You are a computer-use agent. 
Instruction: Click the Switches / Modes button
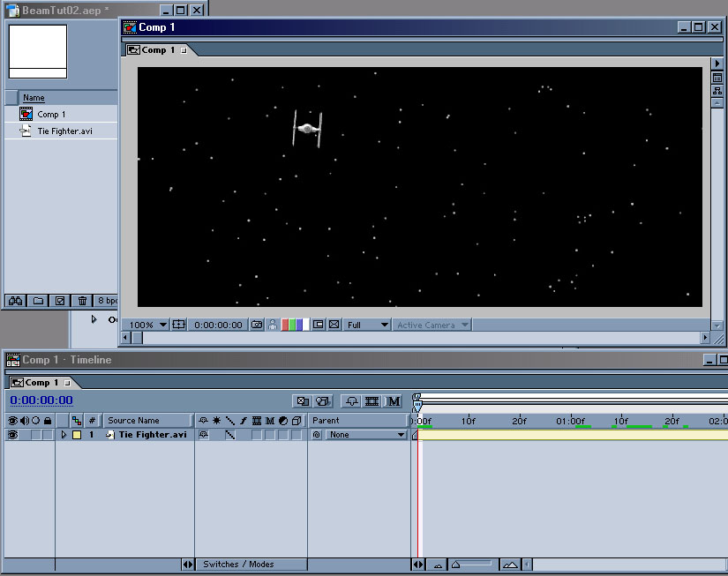pyautogui.click(x=238, y=565)
